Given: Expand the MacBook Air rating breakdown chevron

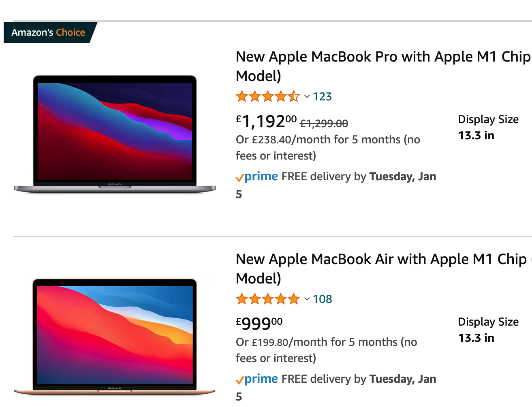Looking at the screenshot, I should tap(307, 299).
